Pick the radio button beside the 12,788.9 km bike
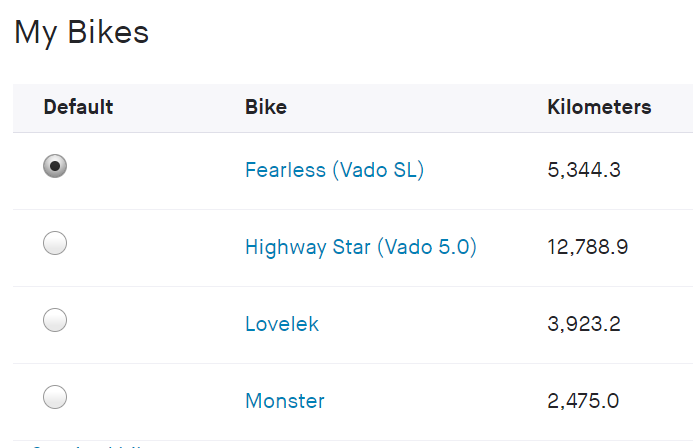The width and height of the screenshot is (693, 448). (55, 243)
